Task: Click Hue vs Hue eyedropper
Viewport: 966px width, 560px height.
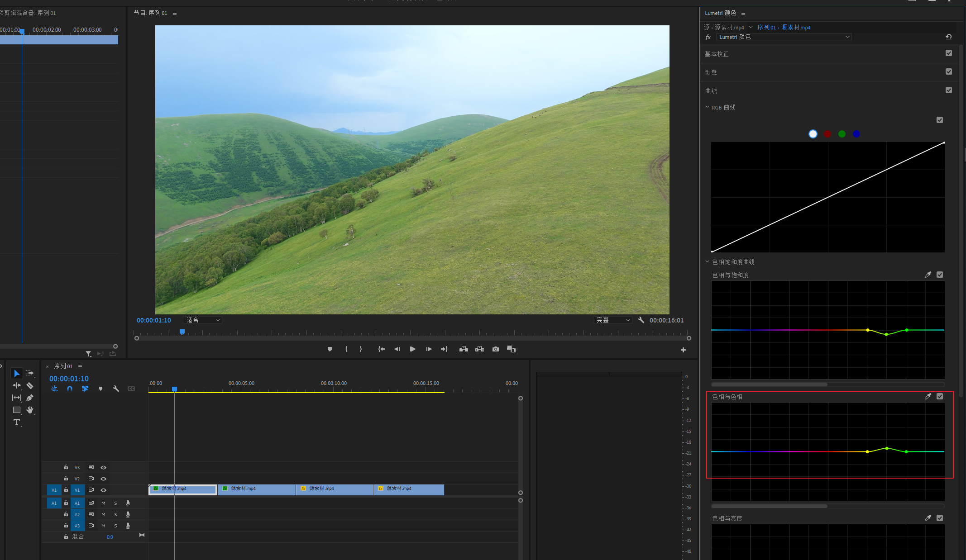Action: point(928,397)
